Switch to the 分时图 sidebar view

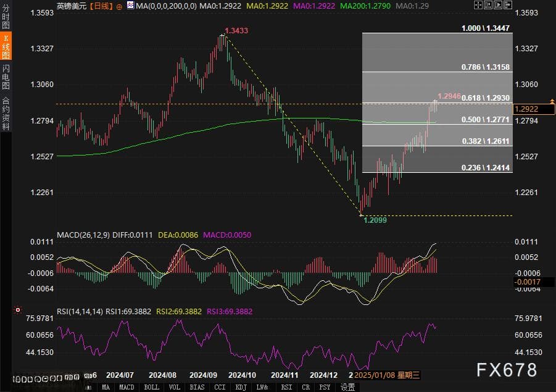[6, 16]
